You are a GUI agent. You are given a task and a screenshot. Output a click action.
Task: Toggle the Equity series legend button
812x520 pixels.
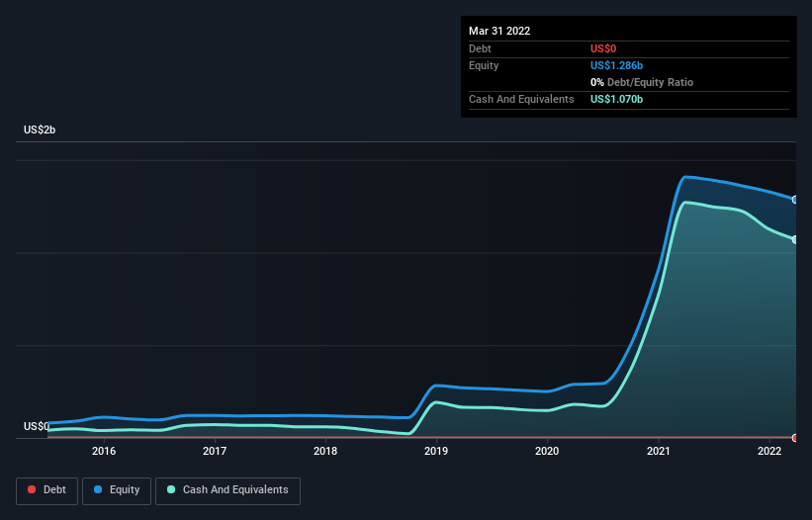pyautogui.click(x=117, y=490)
